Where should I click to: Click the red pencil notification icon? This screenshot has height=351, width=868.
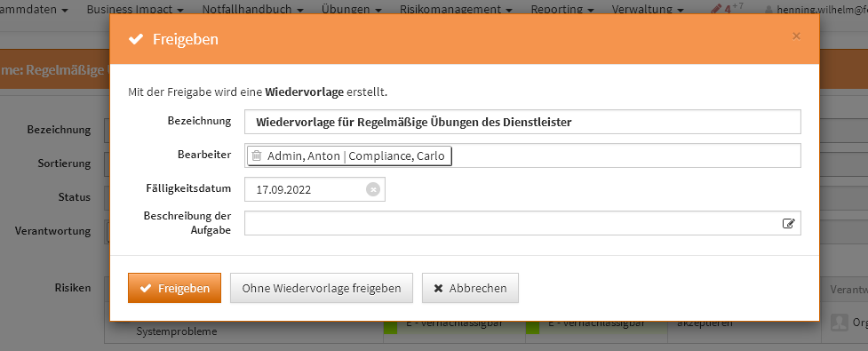coord(716,9)
